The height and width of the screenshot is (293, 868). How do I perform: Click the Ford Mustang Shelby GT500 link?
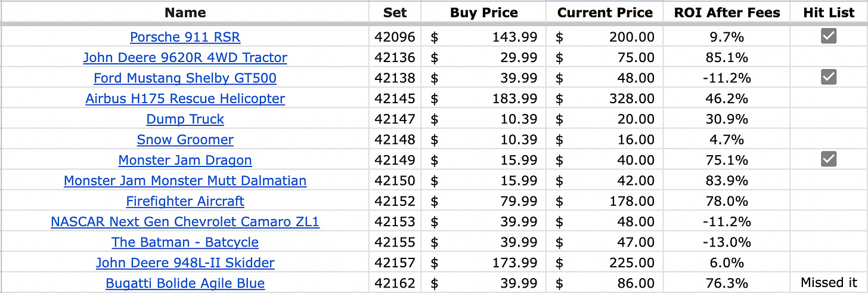185,78
